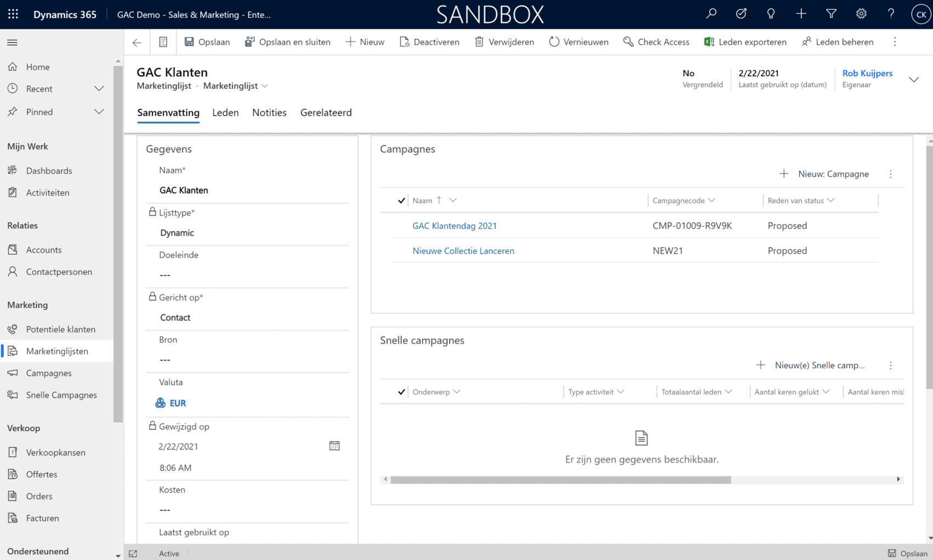Click the Doeleinde input field
Image resolution: width=933 pixels, height=560 pixels.
click(248, 275)
